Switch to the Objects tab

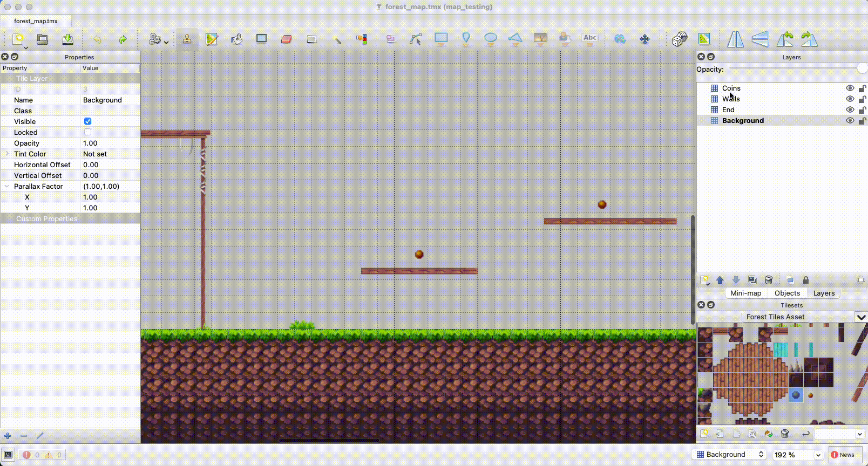click(x=787, y=293)
